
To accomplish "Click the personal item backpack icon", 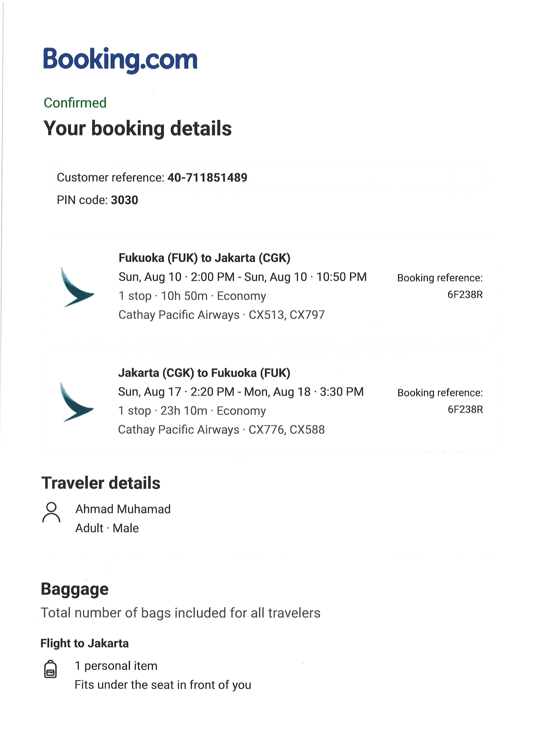I will tap(50, 669).
